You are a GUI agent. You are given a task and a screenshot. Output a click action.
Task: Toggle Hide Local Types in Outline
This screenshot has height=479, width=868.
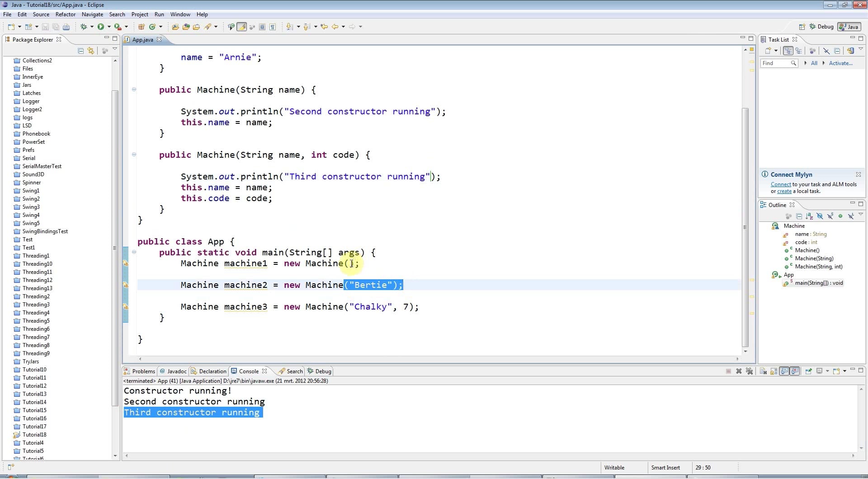[x=851, y=216]
